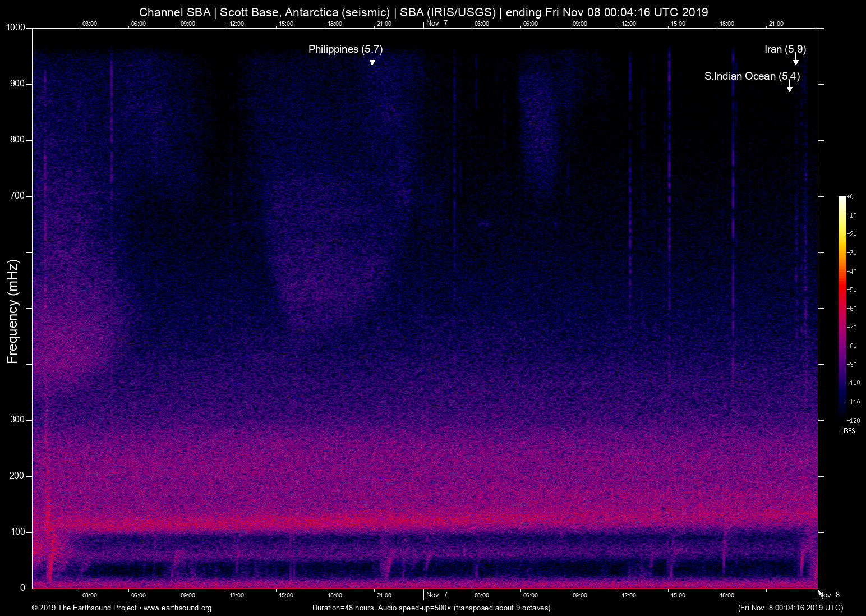The width and height of the screenshot is (866, 616).
Task: Click the dBFS unit label under the color scale
Action: coord(848,431)
